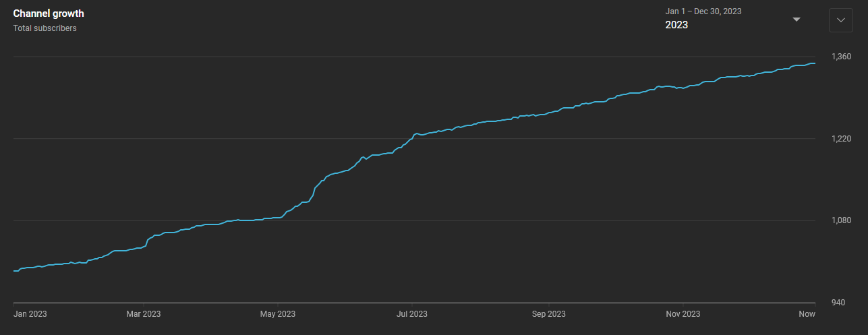This screenshot has height=335, width=868.
Task: Click the Sep 2023 axis label
Action: pos(548,314)
